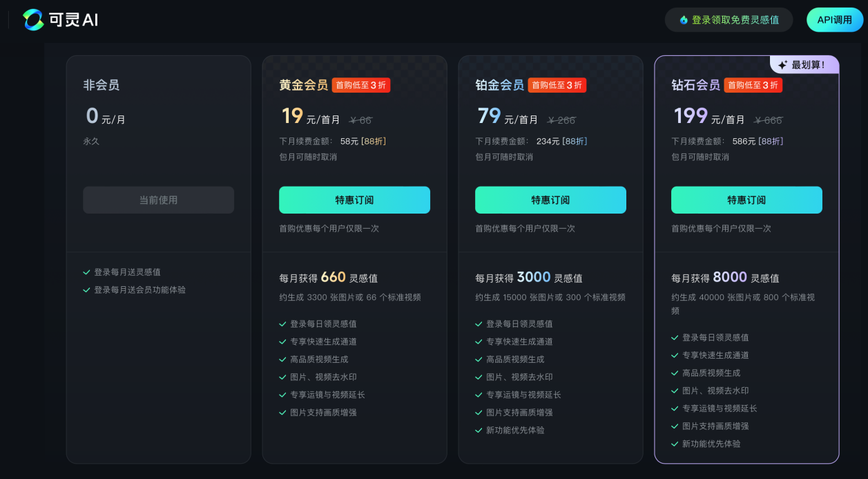The width and height of the screenshot is (868, 479).
Task: Click checkmark beside 新功能优先体验 in 铂金会员
Action: pos(479,430)
